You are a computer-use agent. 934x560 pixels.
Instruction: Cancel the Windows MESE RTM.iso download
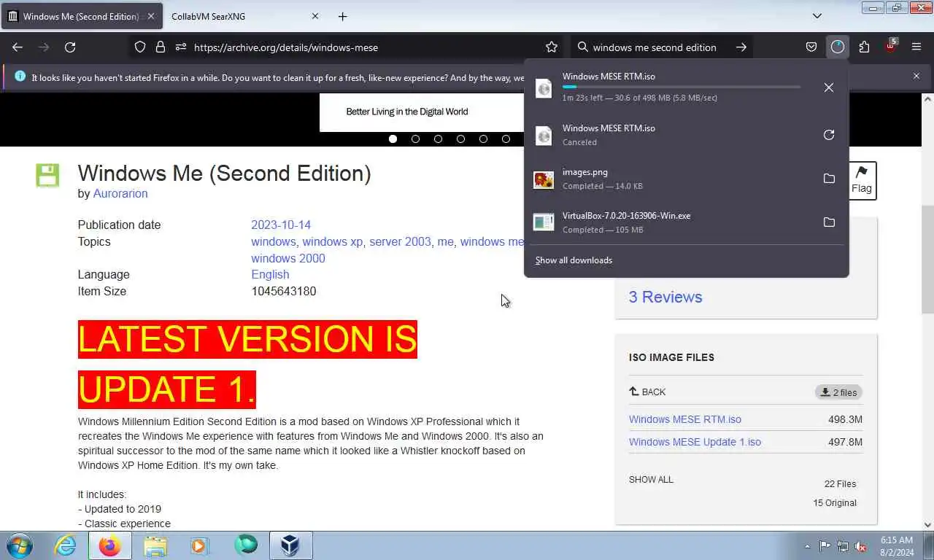(x=829, y=87)
